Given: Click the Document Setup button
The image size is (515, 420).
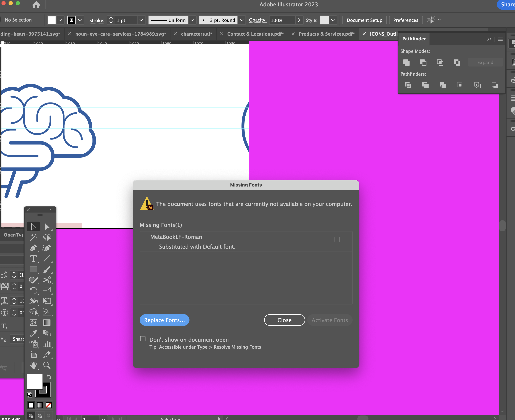Looking at the screenshot, I should coord(364,20).
